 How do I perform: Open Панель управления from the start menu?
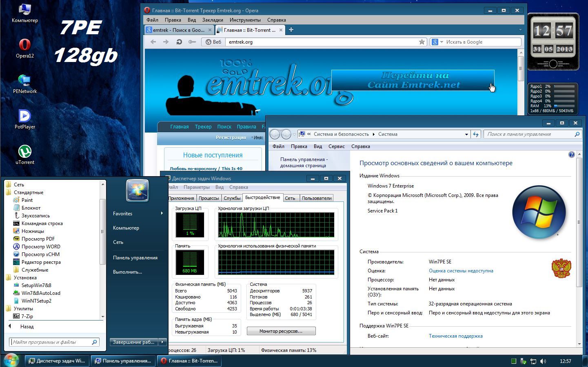click(135, 257)
